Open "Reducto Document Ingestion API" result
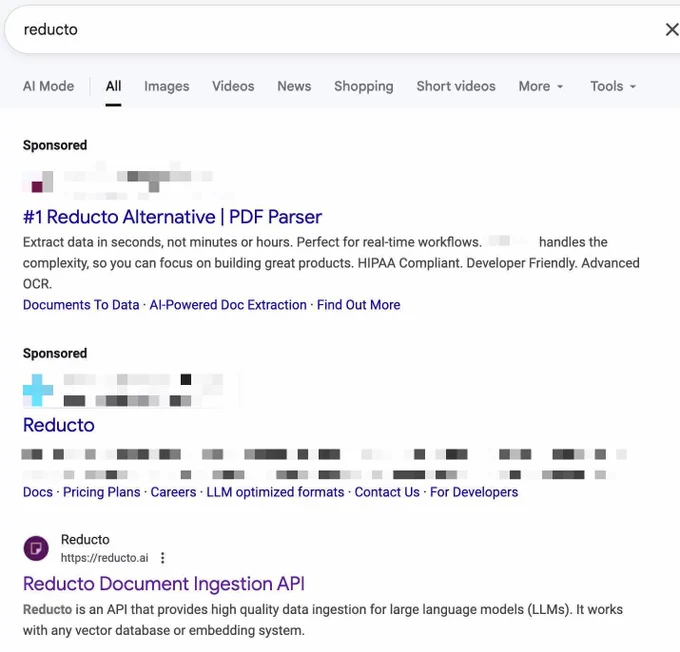Image resolution: width=680 pixels, height=652 pixels. tap(163, 584)
